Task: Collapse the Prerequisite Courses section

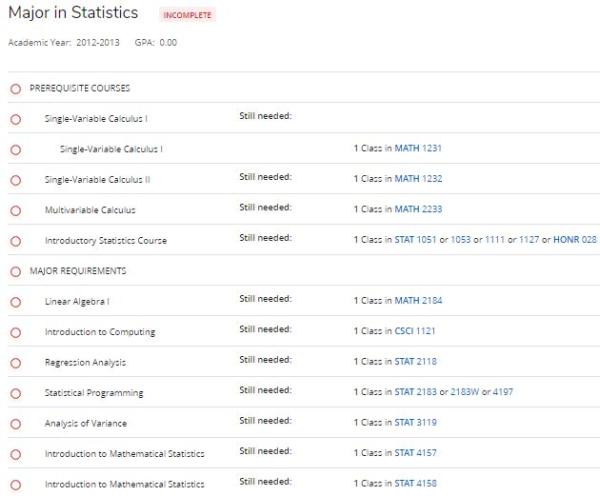Action: [80, 88]
